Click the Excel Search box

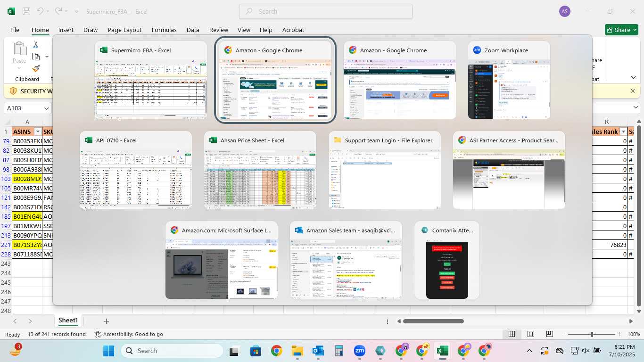click(x=326, y=11)
